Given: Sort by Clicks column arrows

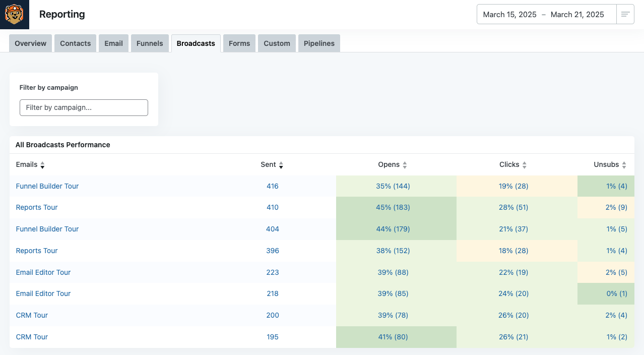Looking at the screenshot, I should (524, 165).
